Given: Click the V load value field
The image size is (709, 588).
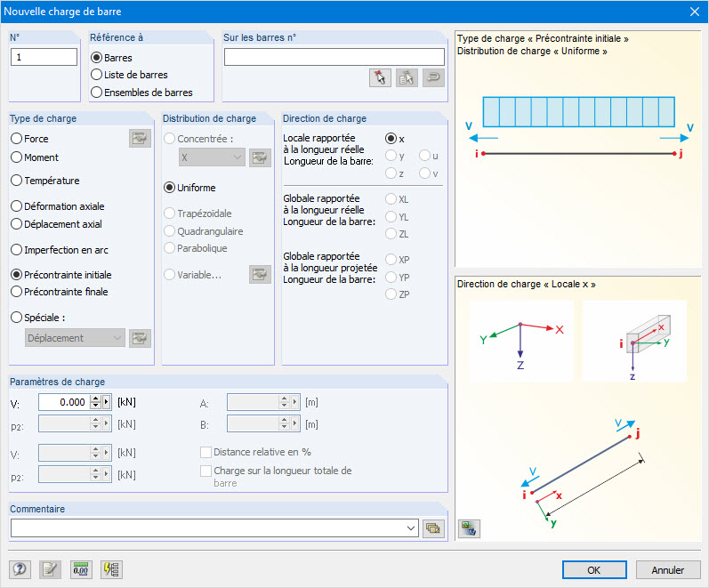Looking at the screenshot, I should 64,402.
